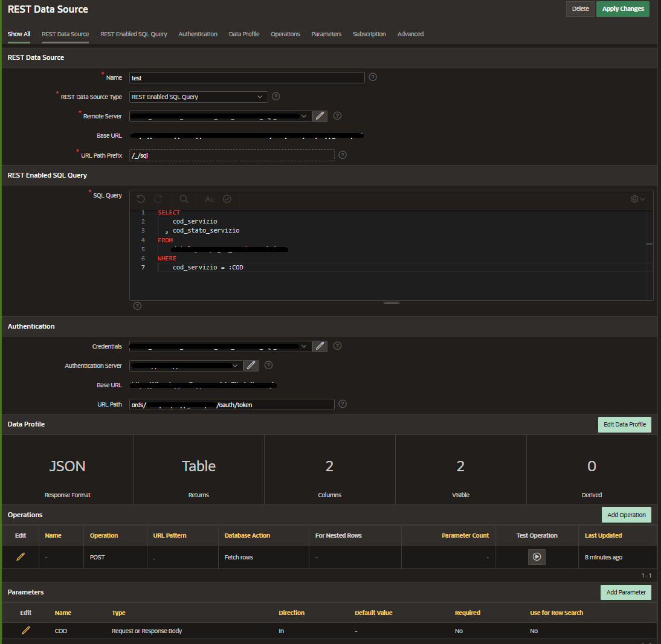Click the redo icon in SQL editor
This screenshot has height=644, width=661.
158,199
